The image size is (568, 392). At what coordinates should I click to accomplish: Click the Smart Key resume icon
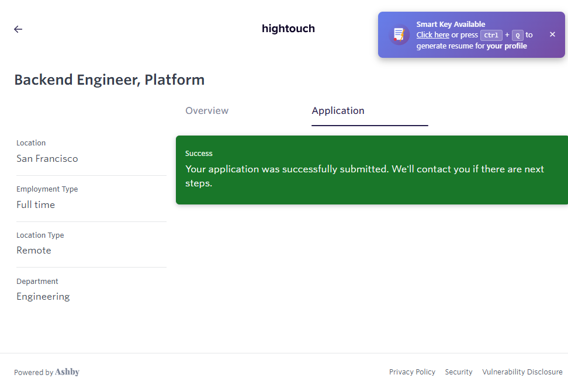click(x=399, y=34)
